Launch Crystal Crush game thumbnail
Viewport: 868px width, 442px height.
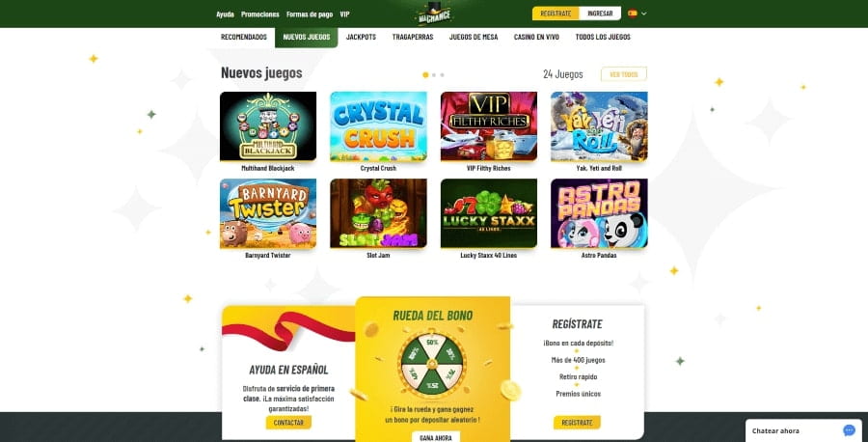click(379, 126)
